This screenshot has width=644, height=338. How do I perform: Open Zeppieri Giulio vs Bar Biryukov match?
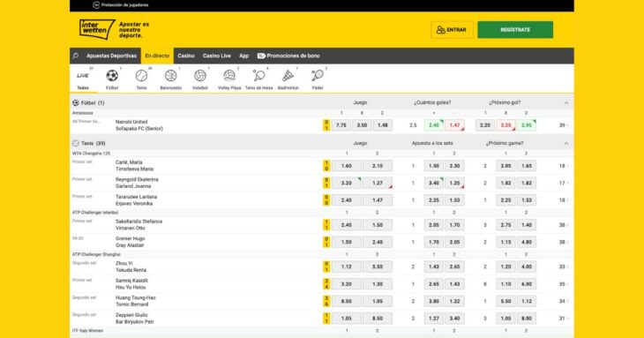click(x=135, y=319)
